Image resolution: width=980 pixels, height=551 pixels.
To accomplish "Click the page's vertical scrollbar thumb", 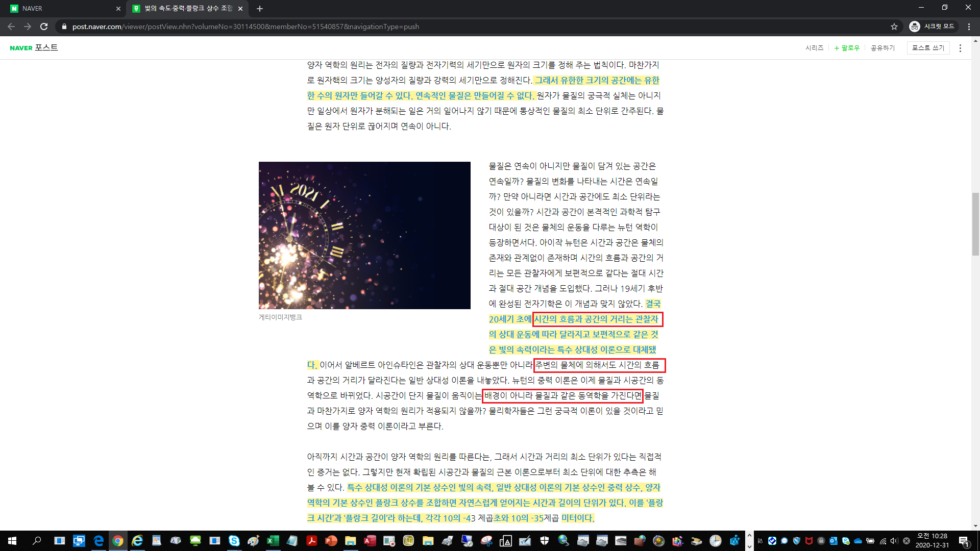I will pyautogui.click(x=975, y=224).
